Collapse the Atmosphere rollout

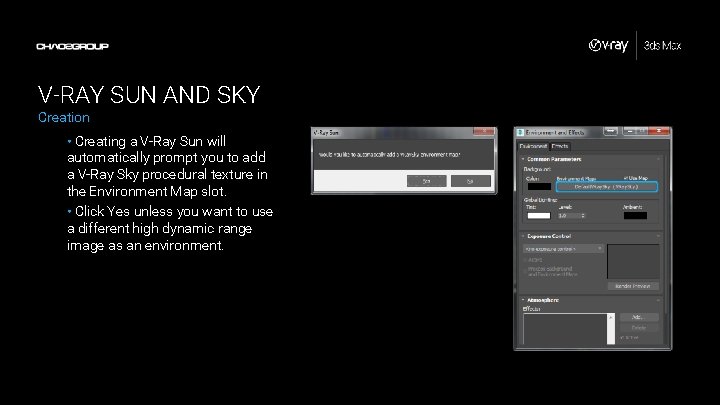523,300
